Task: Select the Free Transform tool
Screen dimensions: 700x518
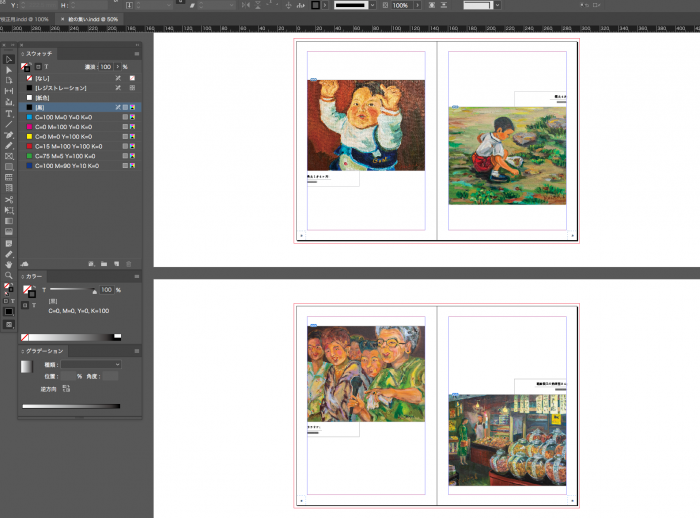Action: click(8, 210)
